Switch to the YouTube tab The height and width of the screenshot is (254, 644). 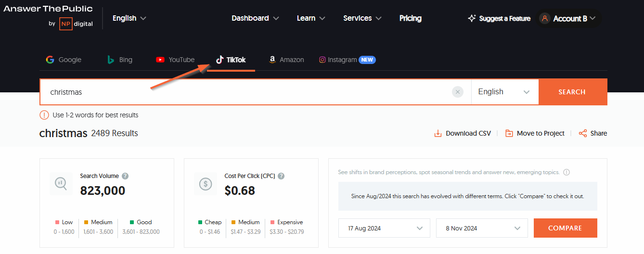175,60
